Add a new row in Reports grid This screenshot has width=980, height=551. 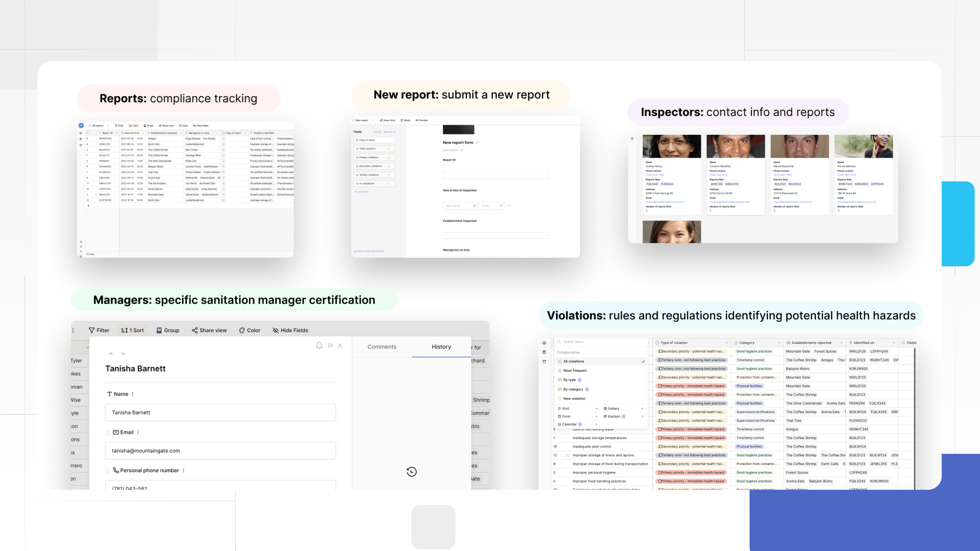pos(88,206)
